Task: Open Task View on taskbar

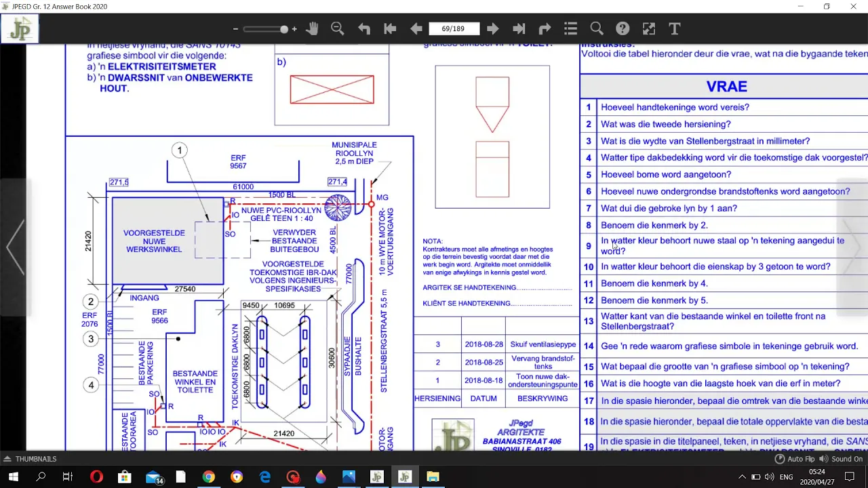Action: (67, 477)
